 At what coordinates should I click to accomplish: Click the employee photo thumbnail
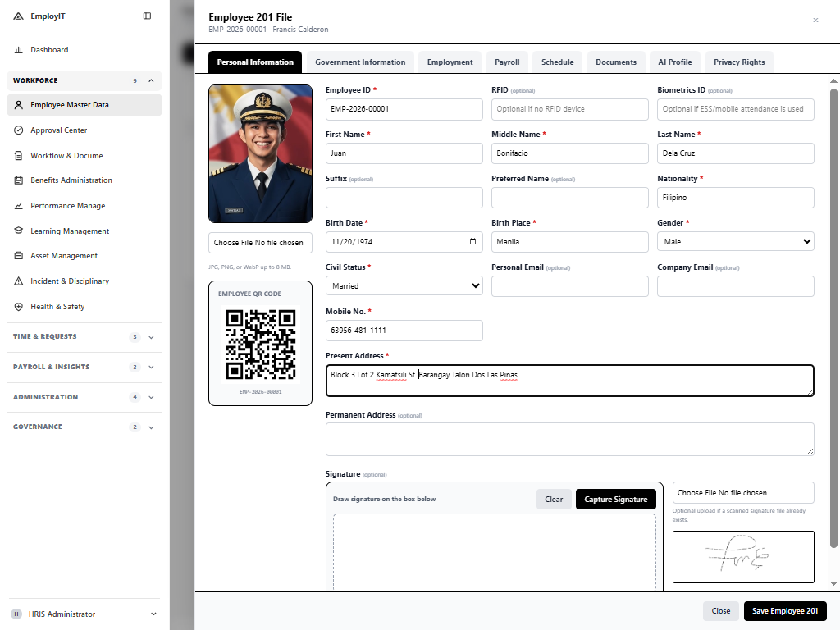(260, 153)
